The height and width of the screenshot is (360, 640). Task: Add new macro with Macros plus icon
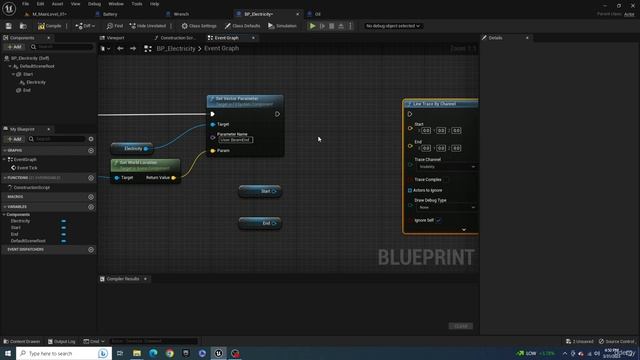(91, 197)
